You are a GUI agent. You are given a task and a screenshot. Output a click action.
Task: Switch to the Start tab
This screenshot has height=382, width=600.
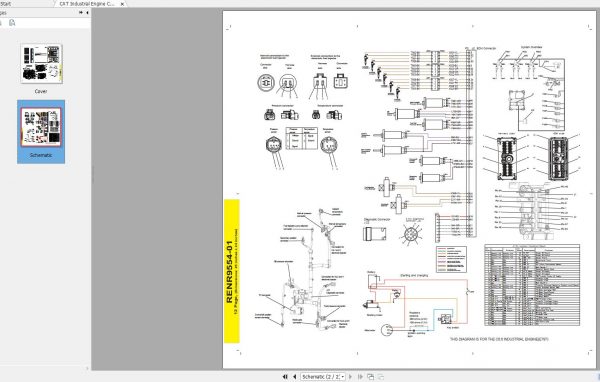(5, 3)
